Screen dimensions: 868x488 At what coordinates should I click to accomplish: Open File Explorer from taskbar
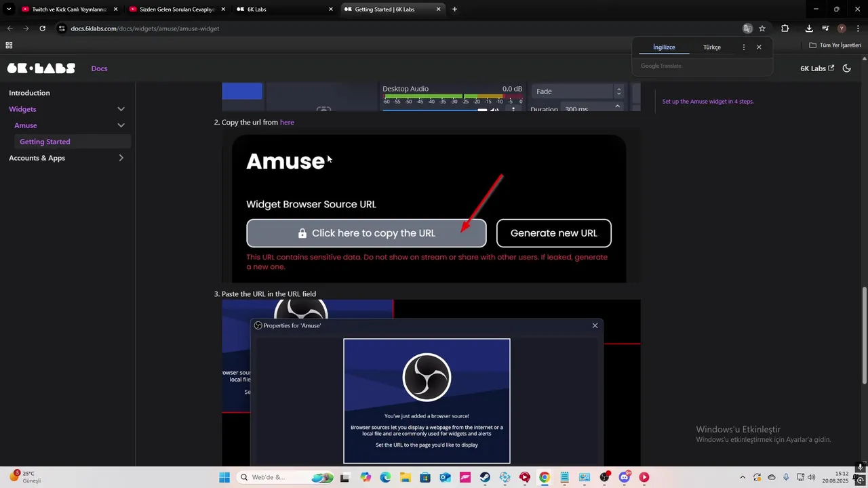click(406, 477)
